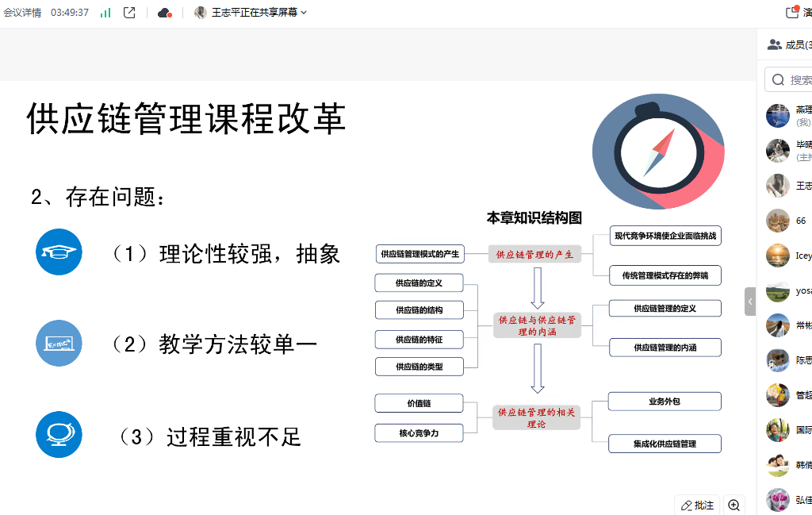Select the host member avatar (主持人)

[x=778, y=151]
